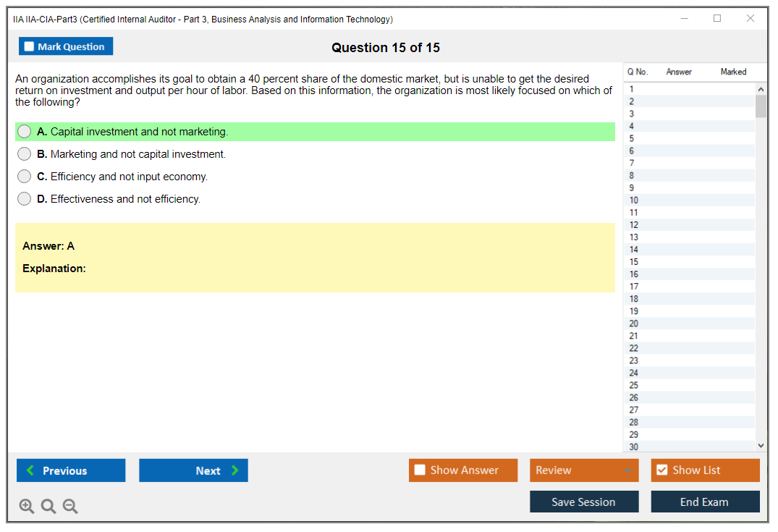Click the question list scroll down arrow
Image resolution: width=778 pixels, height=532 pixels.
(761, 447)
